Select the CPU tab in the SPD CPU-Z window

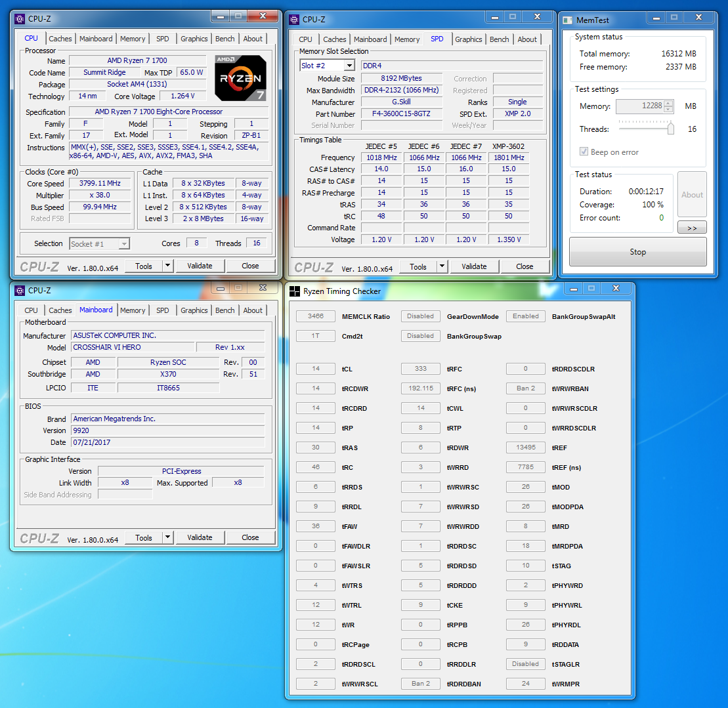tap(305, 39)
